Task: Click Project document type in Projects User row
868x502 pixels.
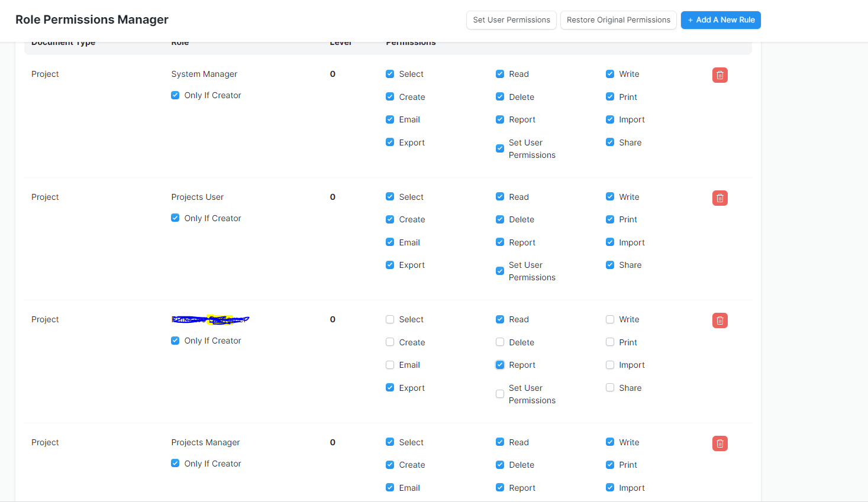Action: pyautogui.click(x=45, y=197)
